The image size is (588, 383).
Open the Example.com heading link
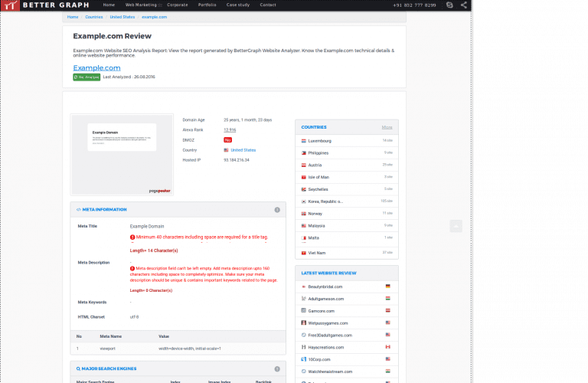96,67
